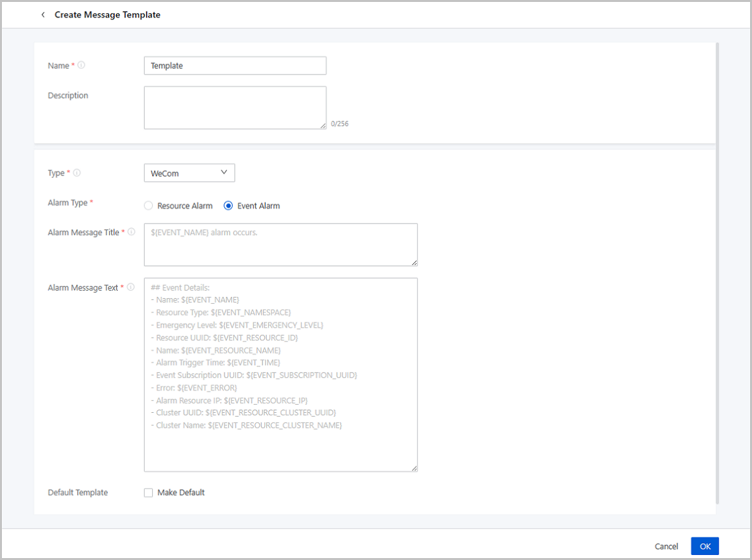Cancel creating the message template
752x560 pixels.
coord(666,546)
